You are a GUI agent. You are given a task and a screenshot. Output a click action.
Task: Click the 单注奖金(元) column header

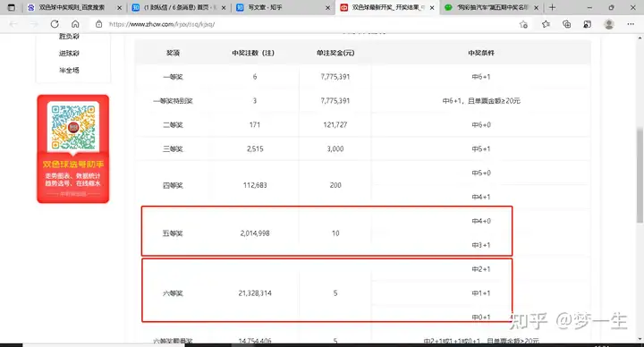335,53
